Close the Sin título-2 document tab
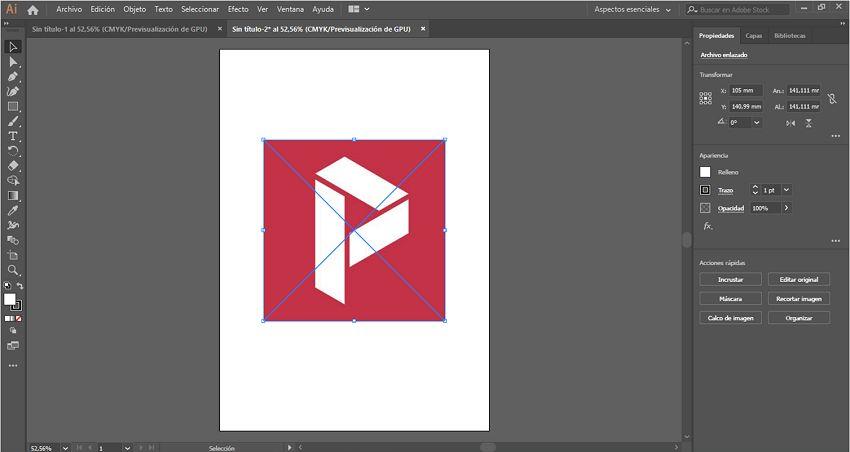Screen dimensions: 850x452 [423, 29]
